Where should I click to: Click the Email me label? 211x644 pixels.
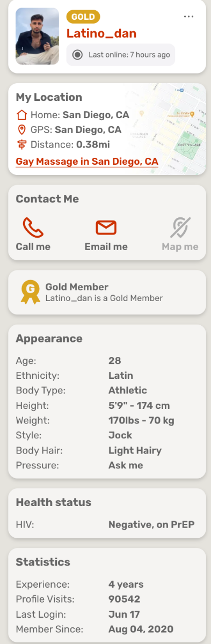pos(106,247)
